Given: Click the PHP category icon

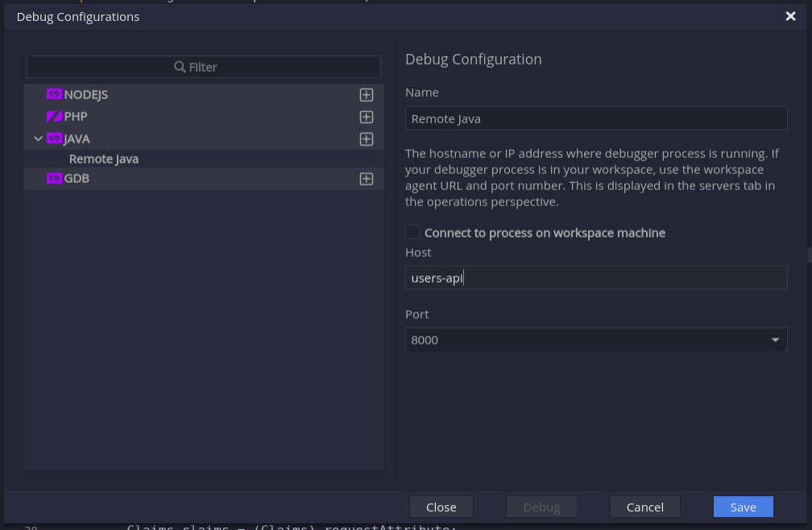Looking at the screenshot, I should 54,117.
